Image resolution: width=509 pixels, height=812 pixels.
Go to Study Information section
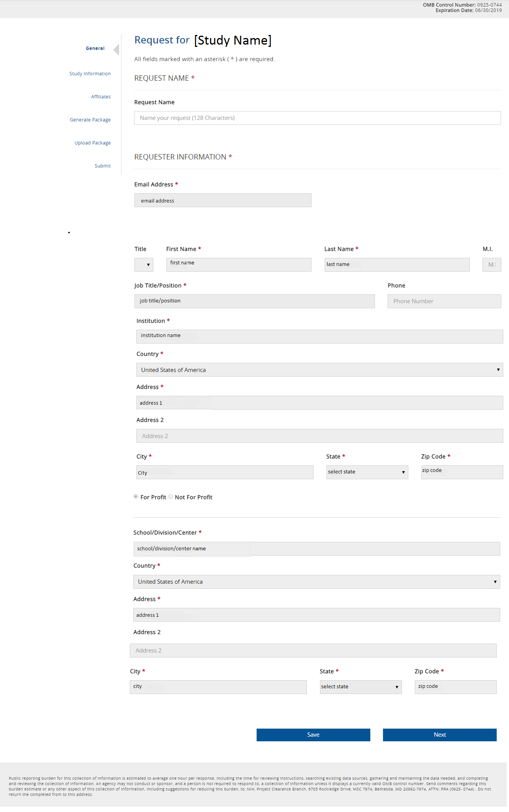click(x=90, y=74)
